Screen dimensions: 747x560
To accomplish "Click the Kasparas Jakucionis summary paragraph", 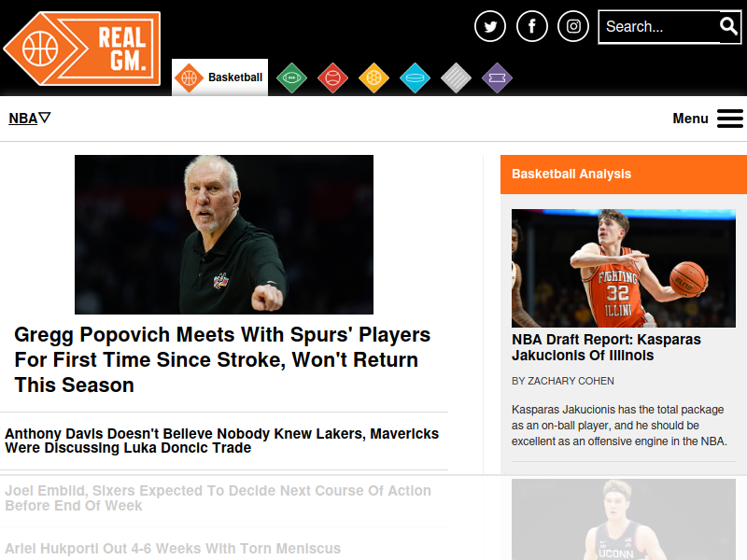I will 619,426.
